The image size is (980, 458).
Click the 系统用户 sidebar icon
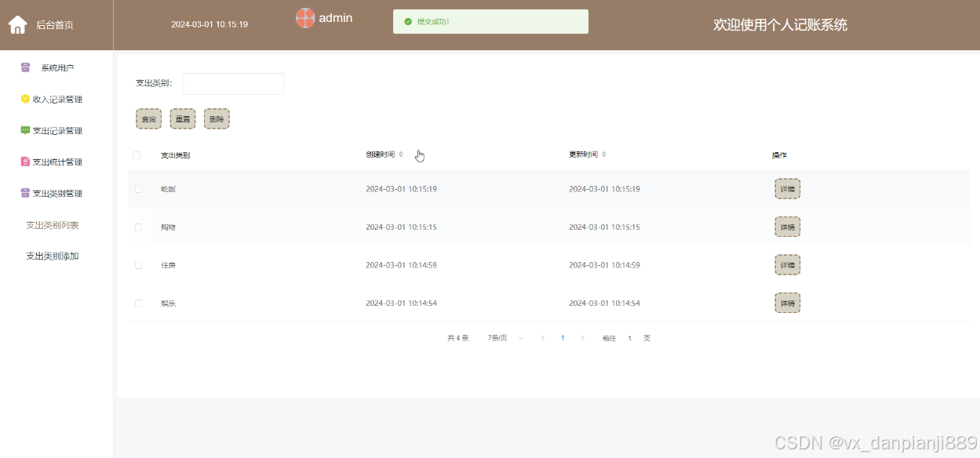tap(25, 67)
